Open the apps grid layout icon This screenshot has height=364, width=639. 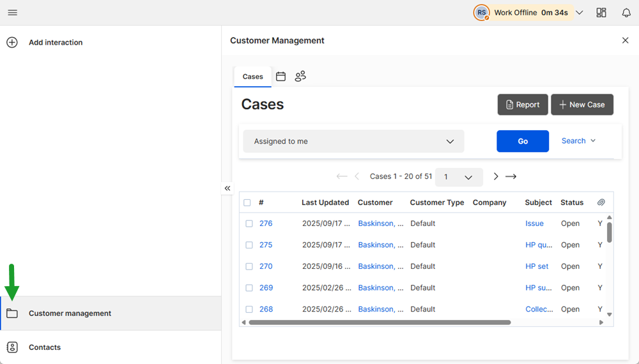pyautogui.click(x=601, y=13)
